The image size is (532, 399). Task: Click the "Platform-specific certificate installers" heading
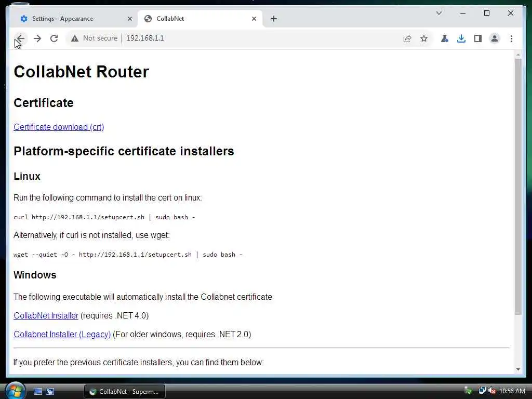pos(124,151)
